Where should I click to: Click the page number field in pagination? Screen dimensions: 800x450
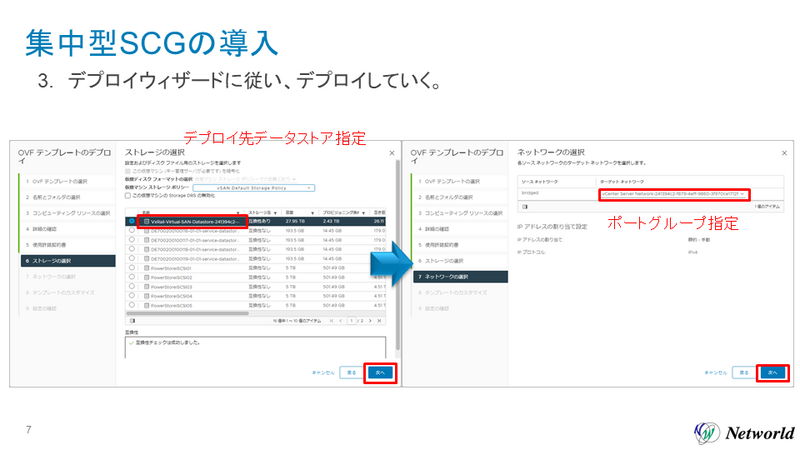352,321
